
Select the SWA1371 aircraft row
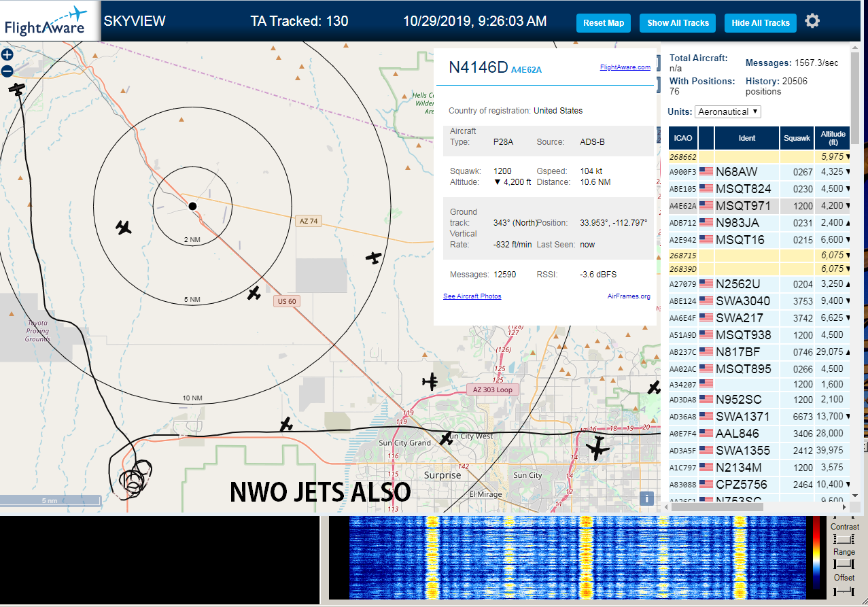(759, 417)
